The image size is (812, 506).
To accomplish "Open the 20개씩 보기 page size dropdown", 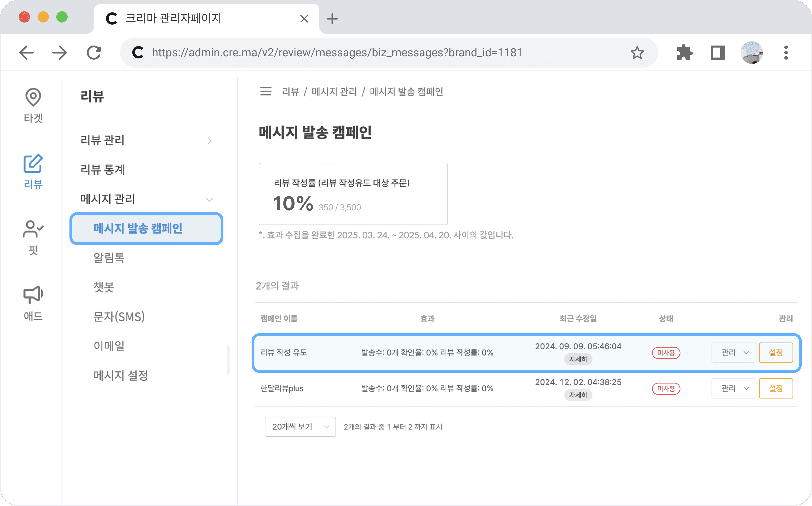I will pos(300,427).
